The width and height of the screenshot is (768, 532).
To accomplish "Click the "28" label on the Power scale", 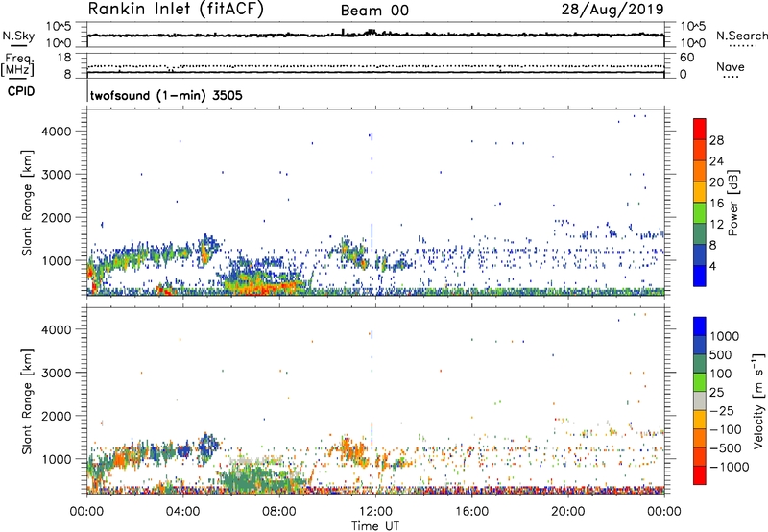I will 716,140.
